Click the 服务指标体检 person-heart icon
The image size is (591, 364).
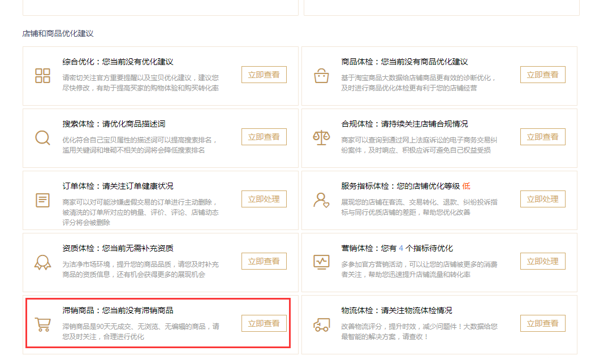click(x=321, y=200)
